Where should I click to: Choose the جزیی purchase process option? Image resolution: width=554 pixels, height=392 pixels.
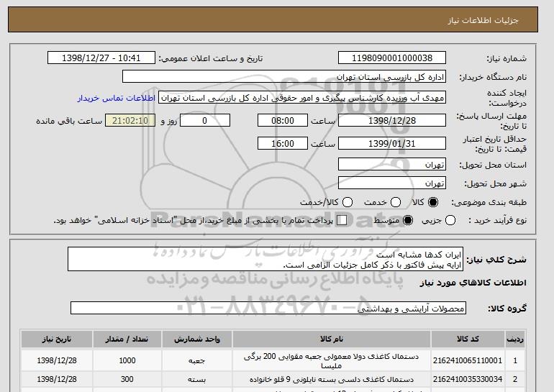[450, 220]
